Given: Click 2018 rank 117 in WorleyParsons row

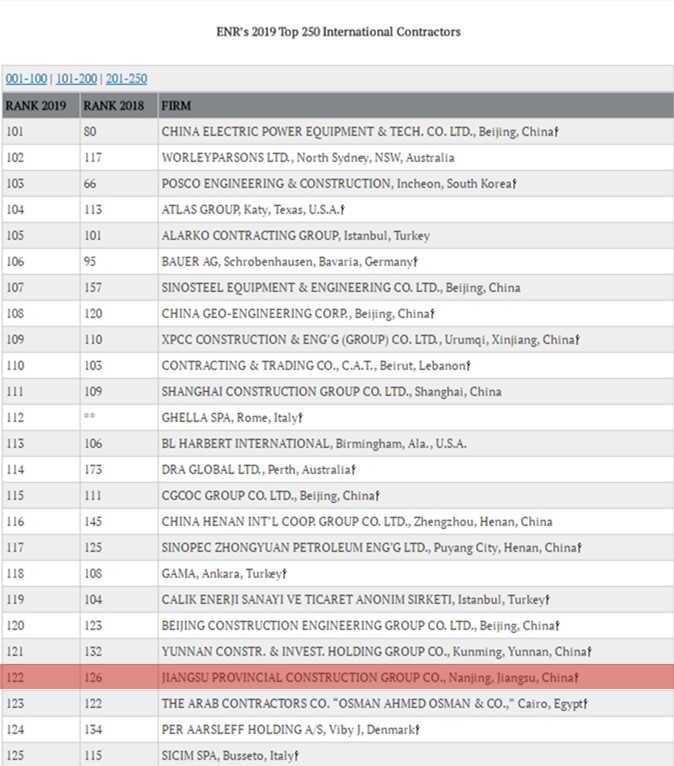Looking at the screenshot, I should tap(119, 157).
